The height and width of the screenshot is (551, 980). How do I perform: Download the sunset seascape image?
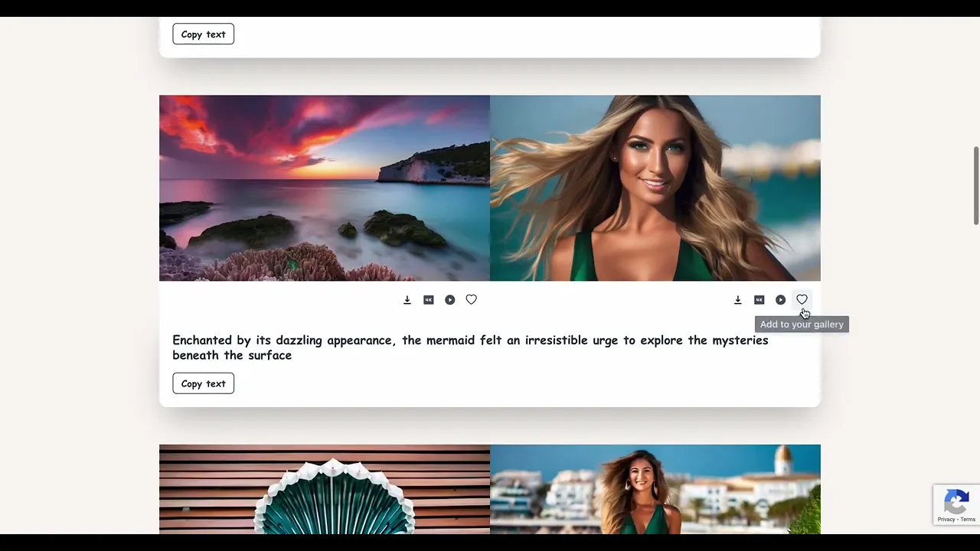point(407,300)
